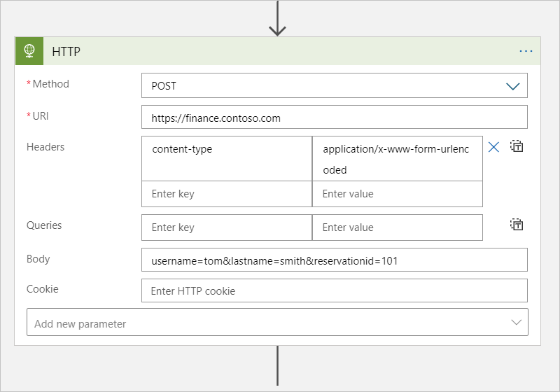This screenshot has width=560, height=392.
Task: Delete the content-type header row
Action: click(493, 147)
